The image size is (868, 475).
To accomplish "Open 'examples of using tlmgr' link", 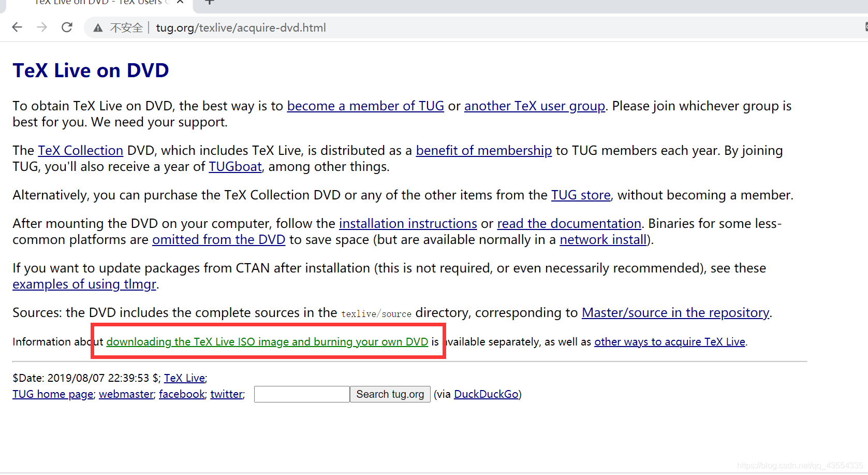I will pos(84,284).
